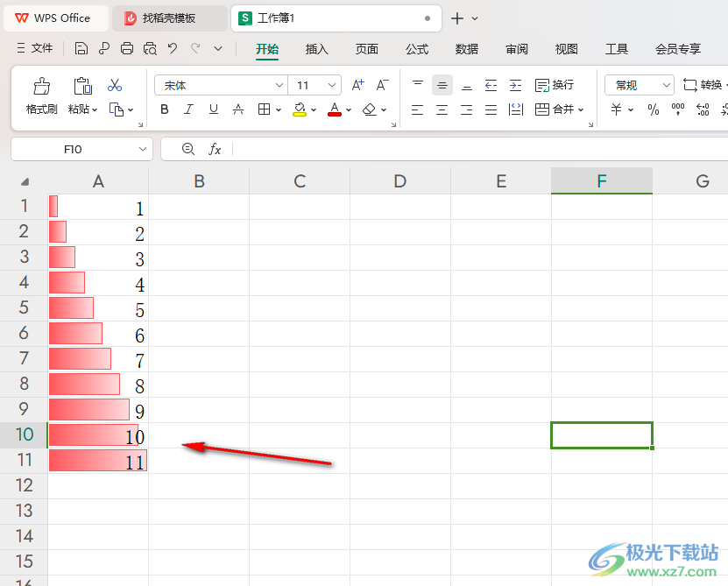The height and width of the screenshot is (586, 728).
Task: Click the Paste clipboard icon
Action: pyautogui.click(x=82, y=87)
